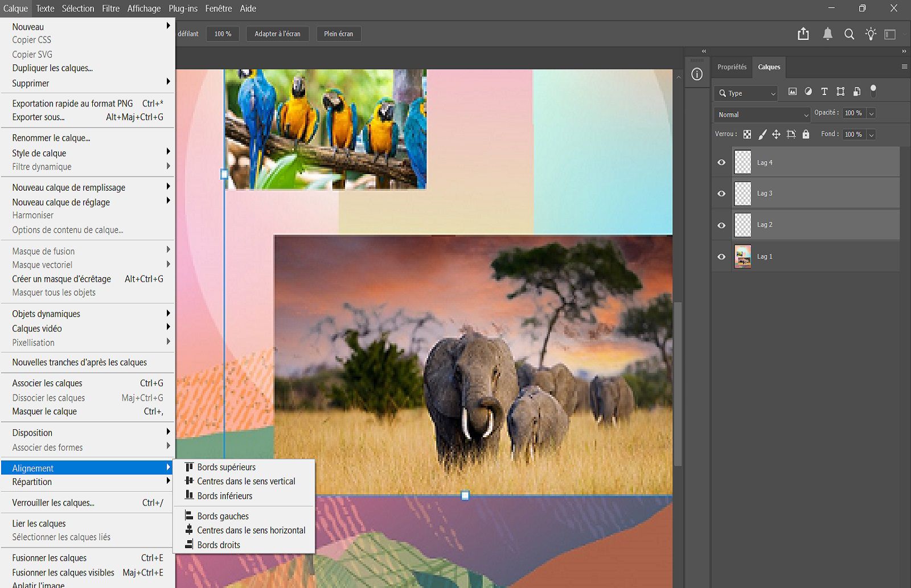The width and height of the screenshot is (911, 588).
Task: Expand the Opacité slider dropdown arrow
Action: coord(871,113)
